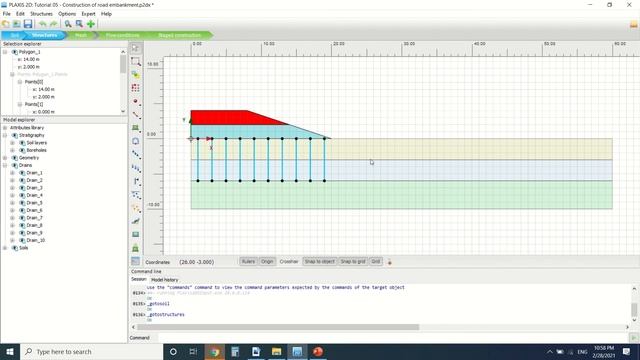Click the green bottom soil layer in the drawing
The height and width of the screenshot is (360, 640).
click(402, 195)
